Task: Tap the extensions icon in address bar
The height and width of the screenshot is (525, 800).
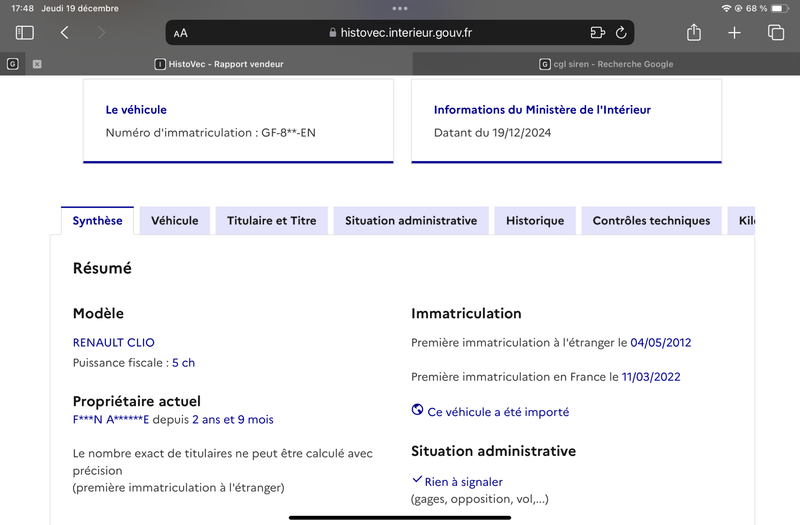Action: [x=597, y=33]
